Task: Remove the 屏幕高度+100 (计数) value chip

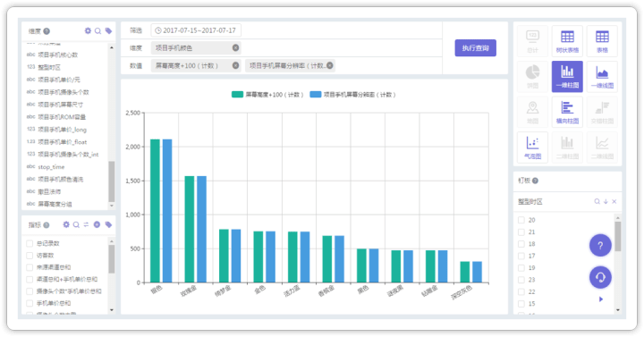Action: [x=236, y=65]
